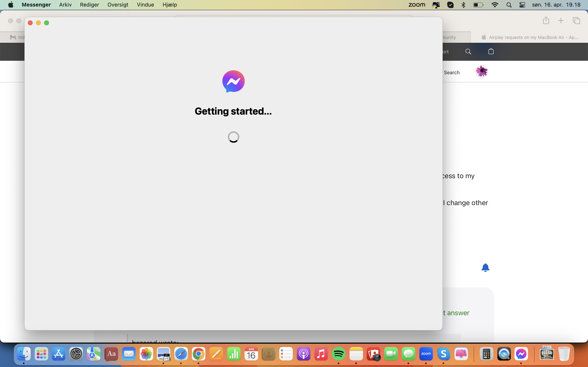
Task: Click the magnifier in dark Apple navbar
Action: pos(468,51)
